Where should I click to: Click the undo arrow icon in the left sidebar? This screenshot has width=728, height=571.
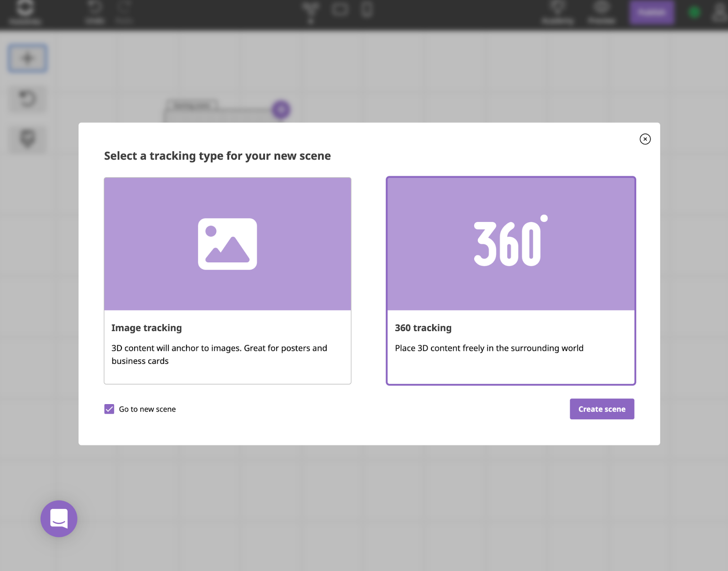tap(27, 99)
